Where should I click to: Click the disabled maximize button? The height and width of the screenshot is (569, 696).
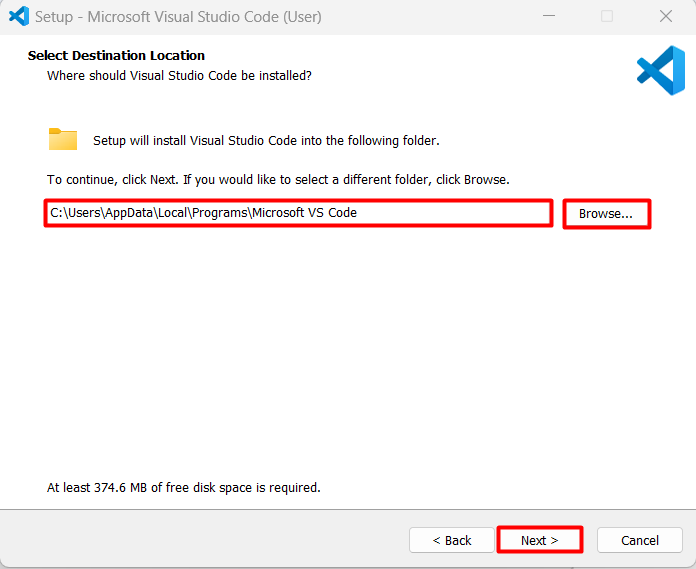point(607,16)
